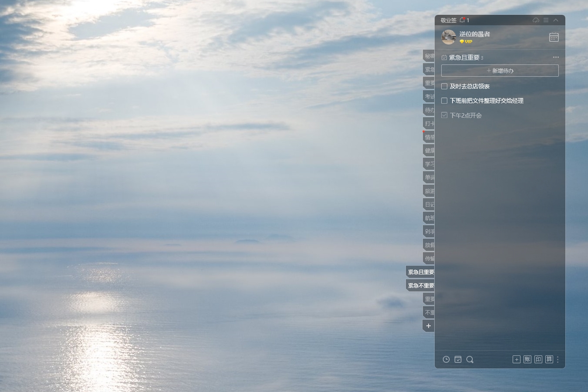Image resolution: width=588 pixels, height=392 pixels.
Task: Select the 及时去总店领表 todo text
Action: [x=470, y=86]
